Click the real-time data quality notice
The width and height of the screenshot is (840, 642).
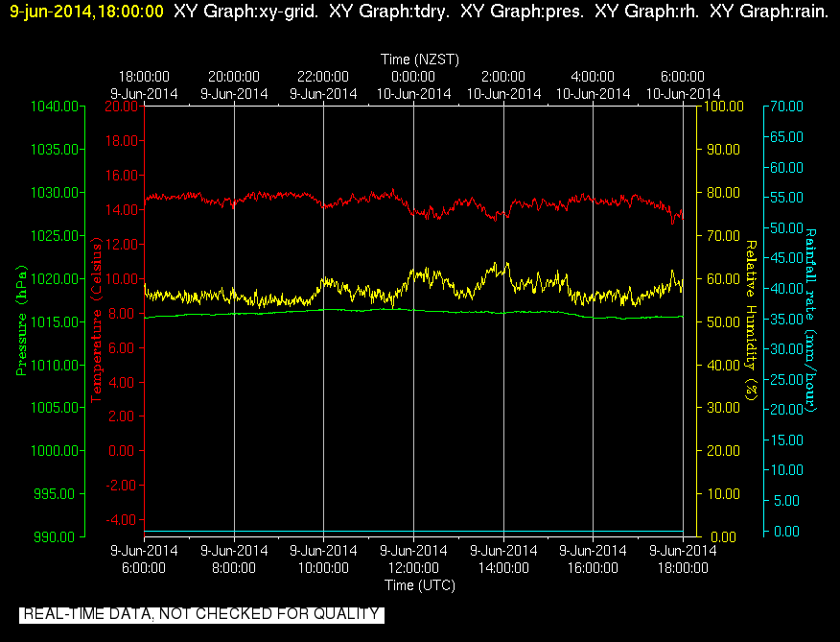point(201,614)
